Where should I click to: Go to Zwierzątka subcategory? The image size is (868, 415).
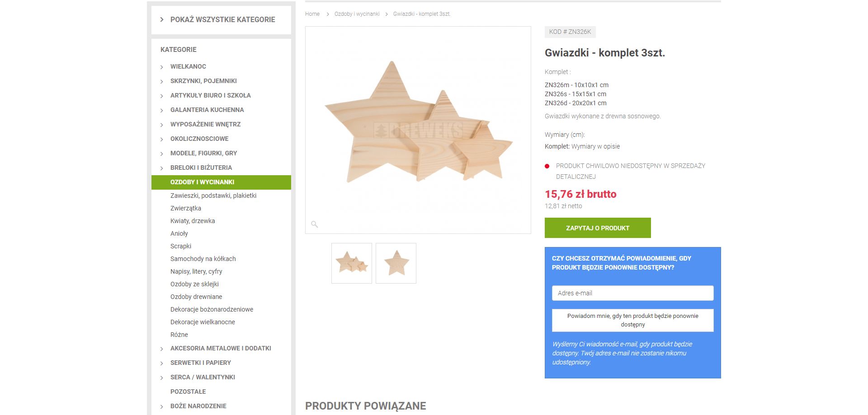click(x=186, y=208)
